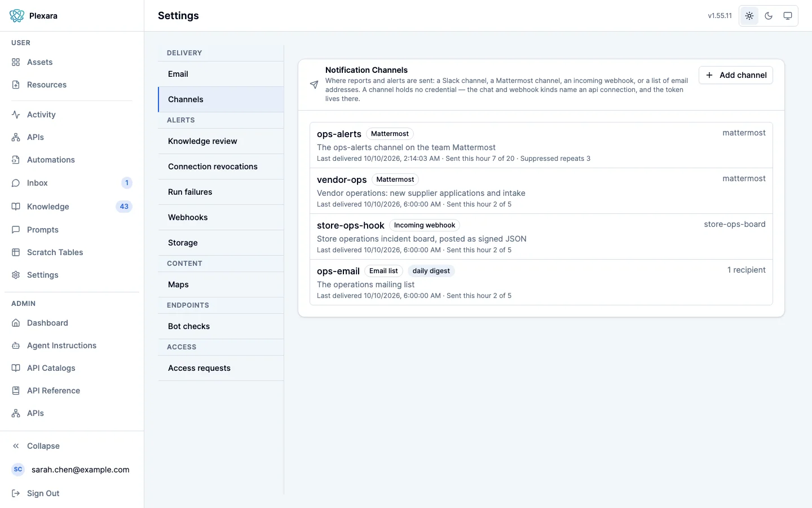
Task: Click the Resources file icon
Action: point(16,85)
